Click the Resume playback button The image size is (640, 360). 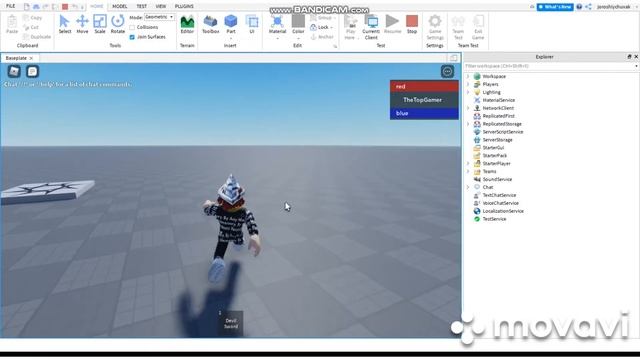point(392,24)
